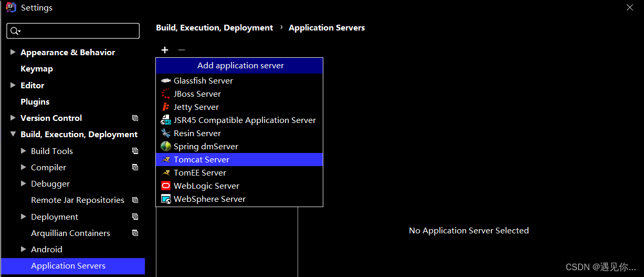This screenshot has width=644, height=277.
Task: Expand the Debugger node arrow
Action: pos(23,184)
